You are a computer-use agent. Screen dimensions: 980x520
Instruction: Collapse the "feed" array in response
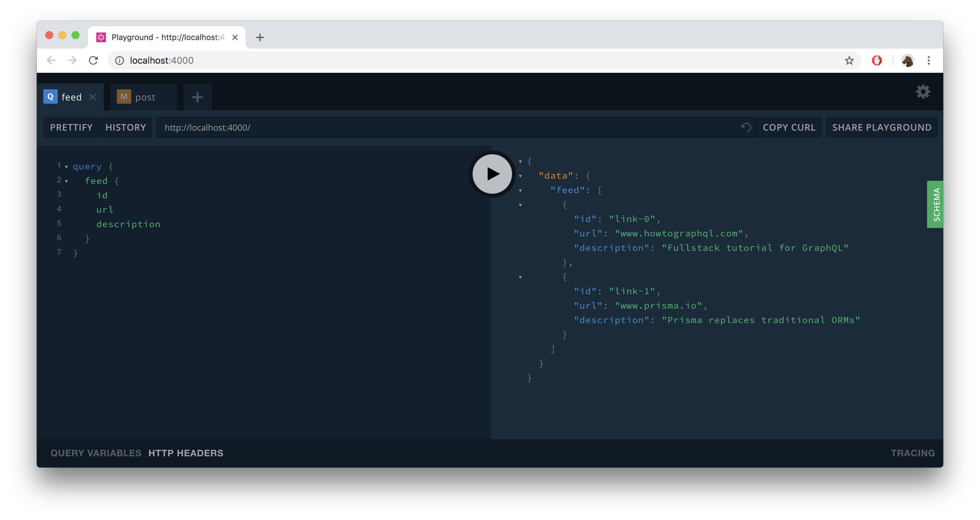tap(520, 190)
